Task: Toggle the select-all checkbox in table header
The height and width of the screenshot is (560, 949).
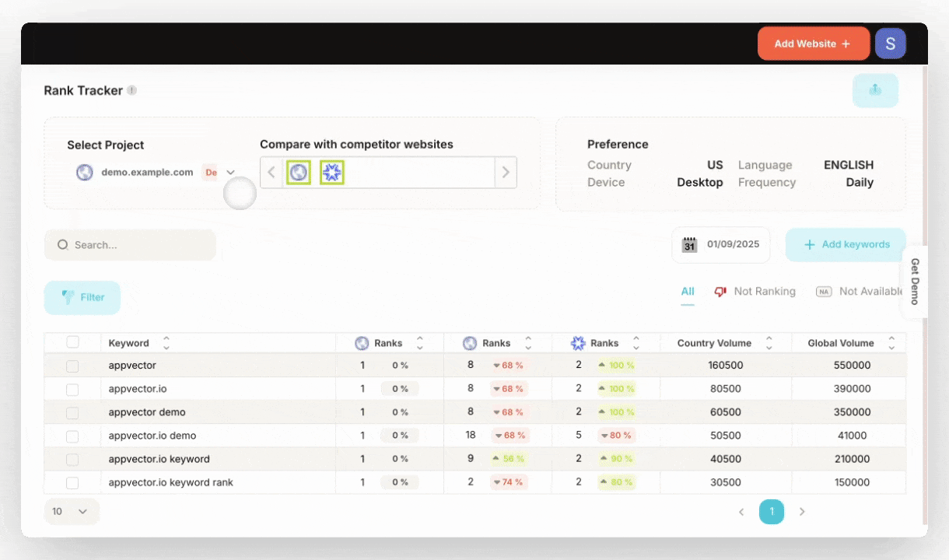Action: (x=72, y=342)
